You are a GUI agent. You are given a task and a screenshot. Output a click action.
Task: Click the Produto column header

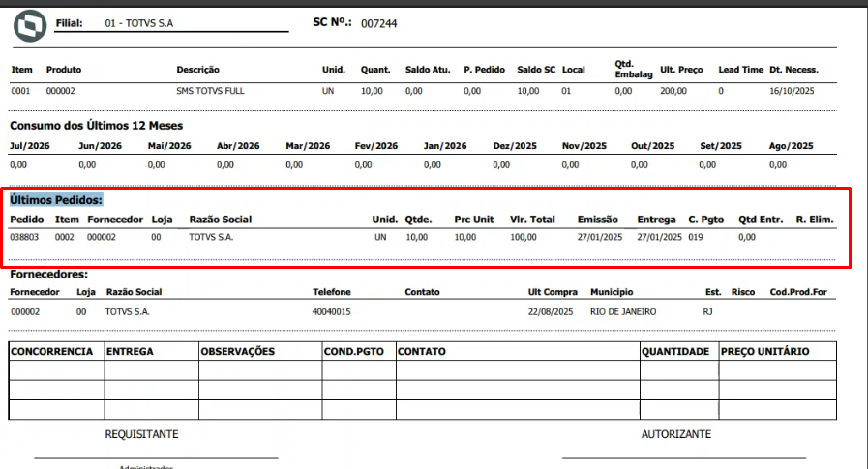pos(64,70)
